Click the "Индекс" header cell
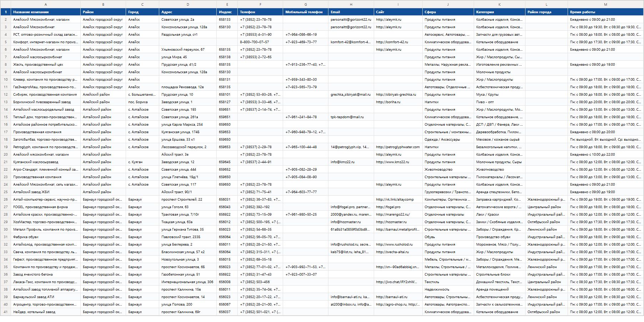 [227, 12]
